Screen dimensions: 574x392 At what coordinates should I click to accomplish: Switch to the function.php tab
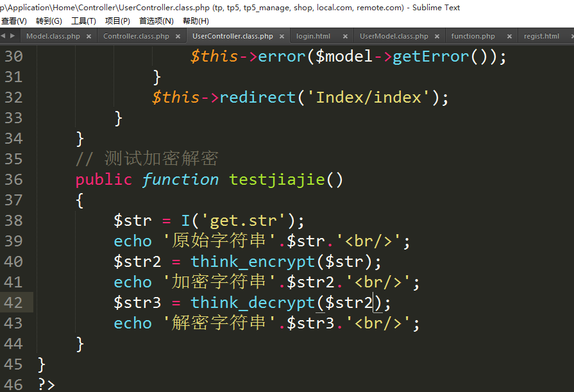point(473,37)
